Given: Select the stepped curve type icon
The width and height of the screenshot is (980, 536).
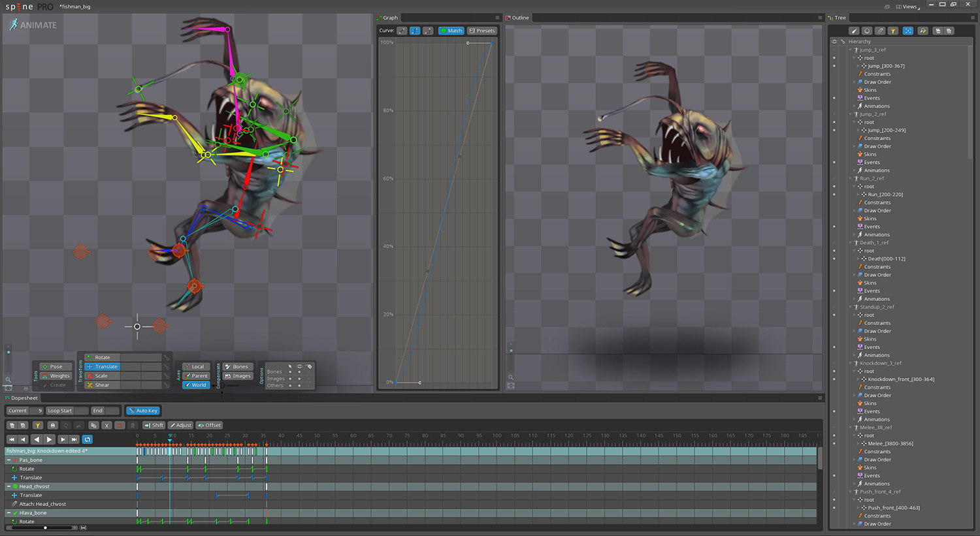Looking at the screenshot, I should 428,31.
